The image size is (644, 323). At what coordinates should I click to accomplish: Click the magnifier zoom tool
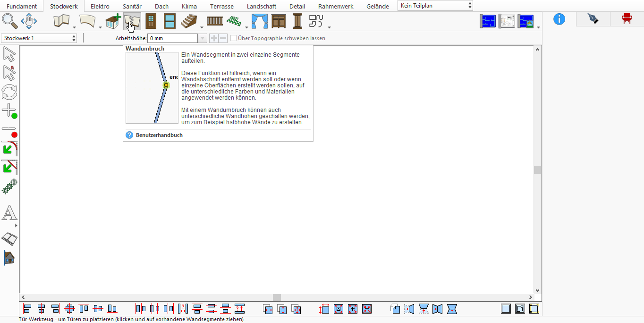coord(10,21)
